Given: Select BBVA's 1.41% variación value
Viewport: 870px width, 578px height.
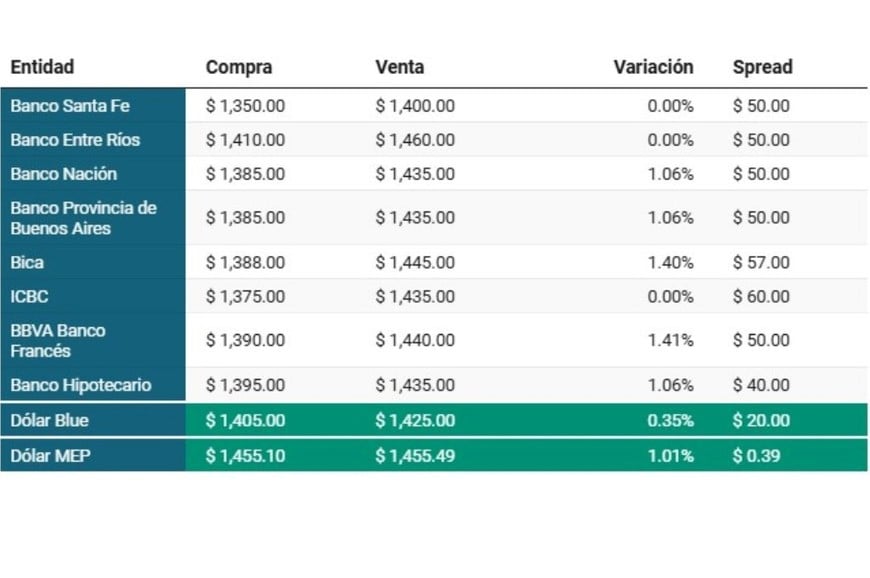Looking at the screenshot, I should [670, 341].
